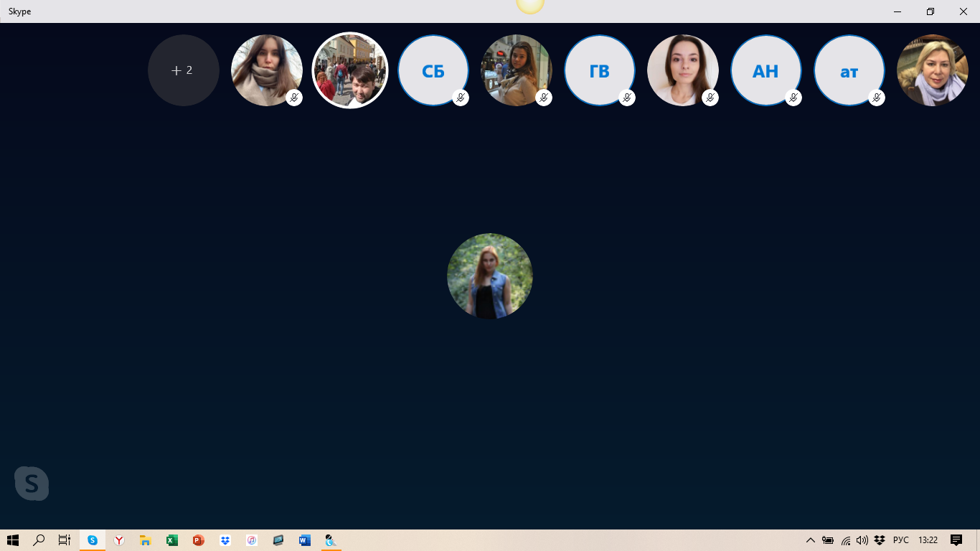Screen dimensions: 980x551
Task: Open the +2 more participants bubble
Action: pos(183,70)
